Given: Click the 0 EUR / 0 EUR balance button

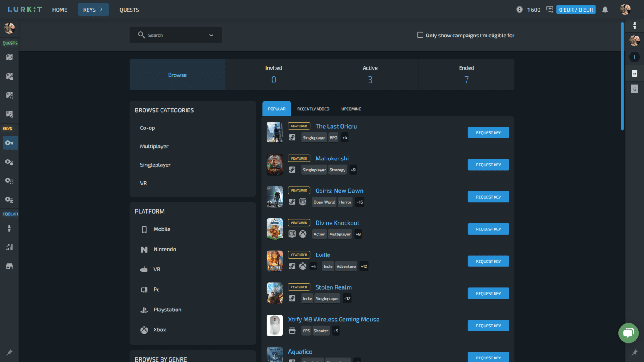Looking at the screenshot, I should 576,10.
